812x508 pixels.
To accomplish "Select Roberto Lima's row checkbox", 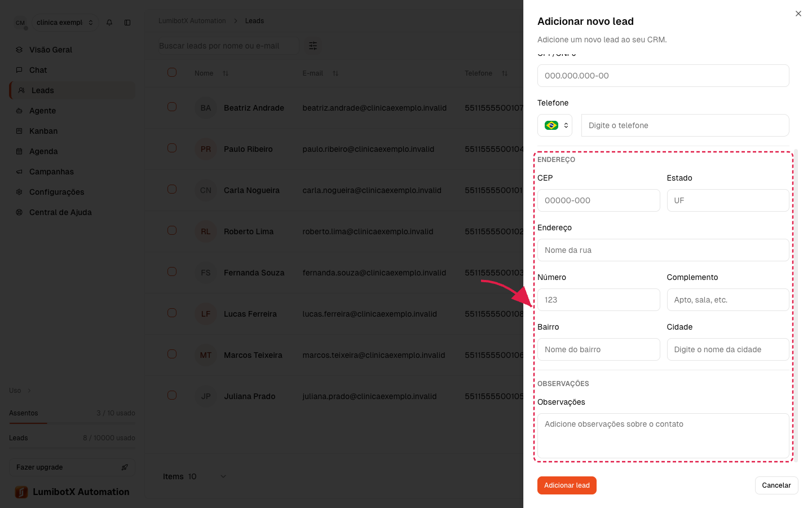I will click(x=172, y=230).
